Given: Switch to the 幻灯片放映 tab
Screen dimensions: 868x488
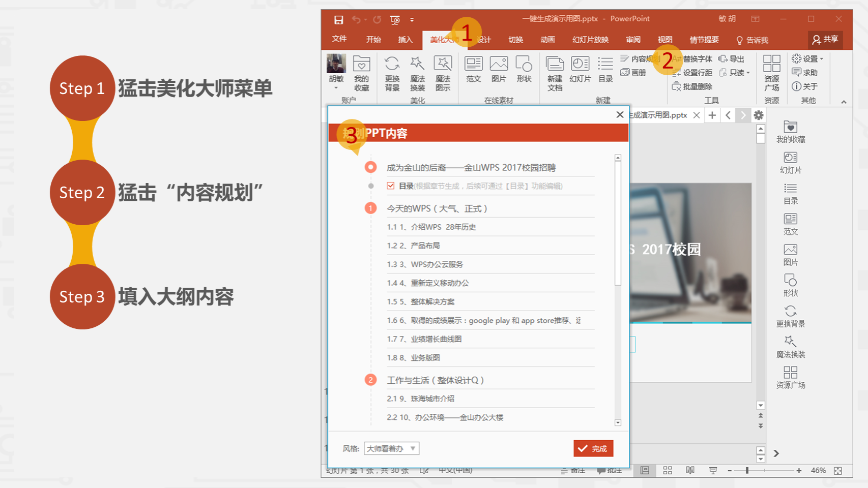Looking at the screenshot, I should coord(590,40).
